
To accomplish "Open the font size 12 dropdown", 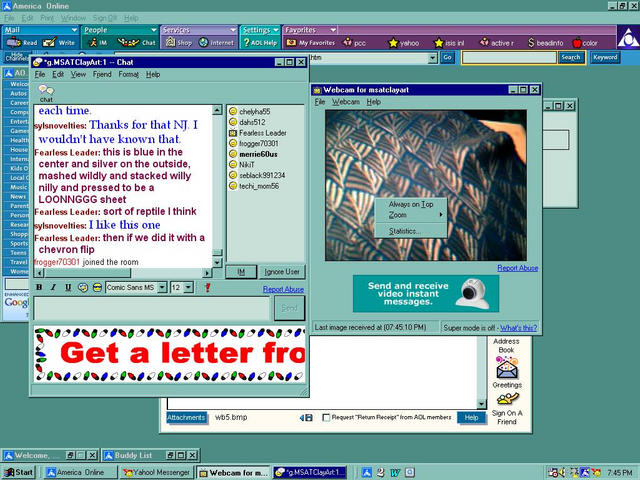I will point(188,287).
